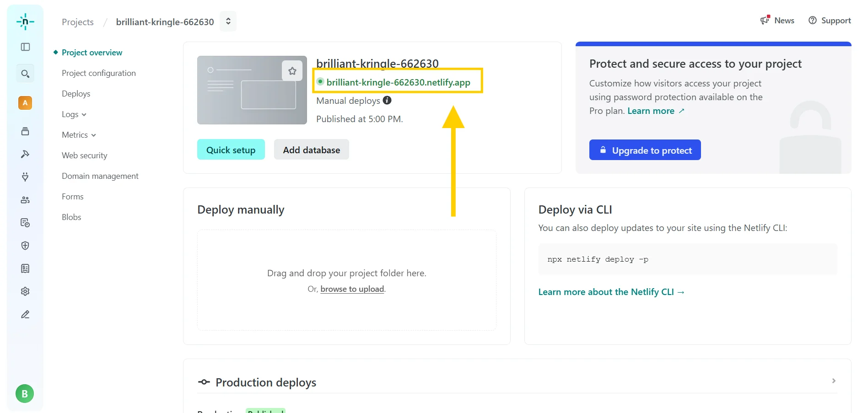This screenshot has height=413, width=868.
Task: Click the site preview thumbnail
Action: [x=252, y=90]
